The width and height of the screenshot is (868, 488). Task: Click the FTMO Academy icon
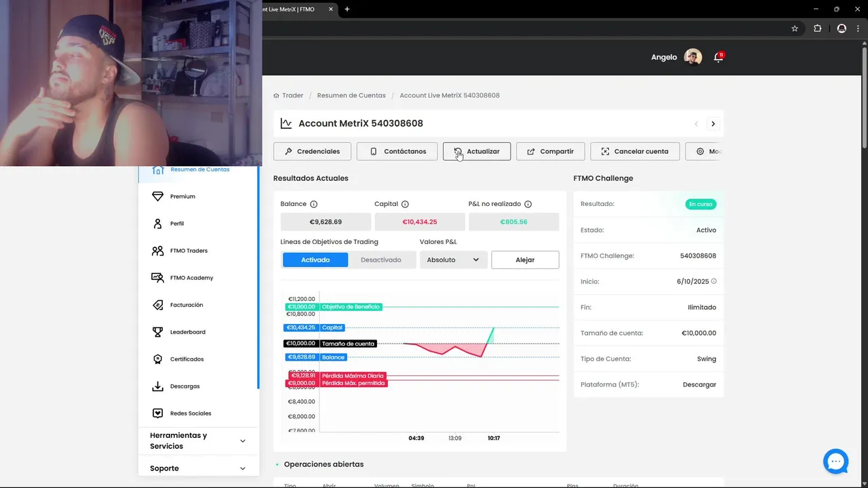coord(158,278)
